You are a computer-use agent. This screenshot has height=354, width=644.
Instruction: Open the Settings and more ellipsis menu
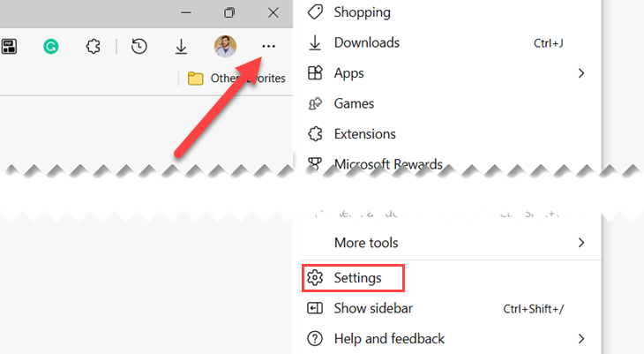[x=269, y=47]
